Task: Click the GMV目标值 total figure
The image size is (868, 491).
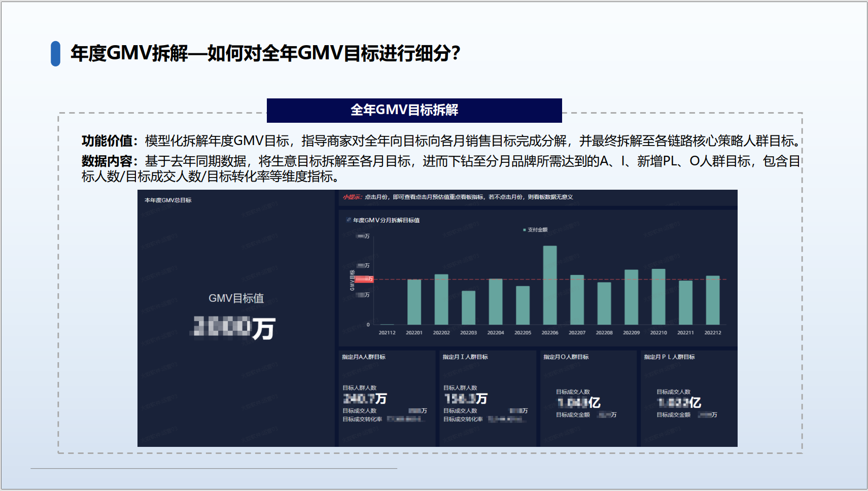Action: (x=235, y=328)
